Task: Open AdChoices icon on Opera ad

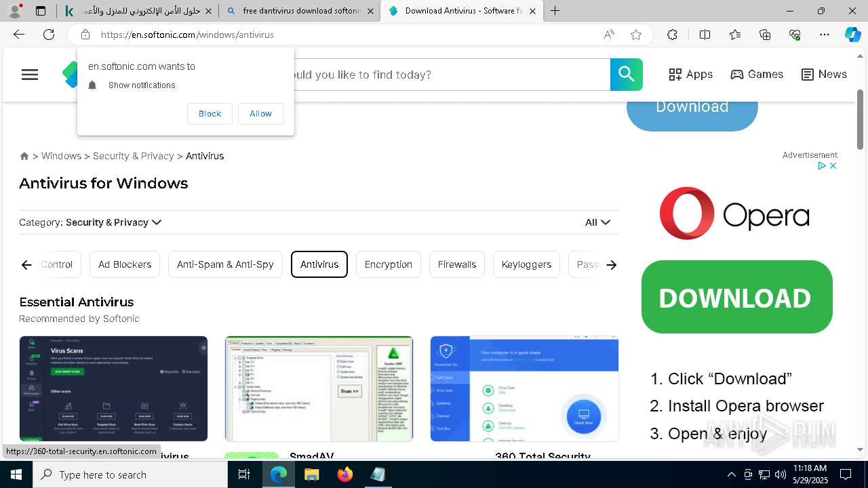Action: click(821, 165)
